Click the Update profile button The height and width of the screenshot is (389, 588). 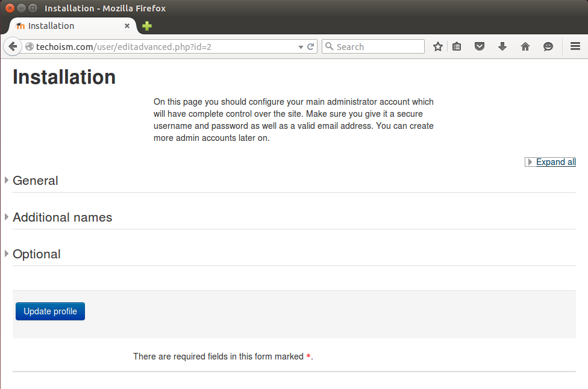pos(50,311)
